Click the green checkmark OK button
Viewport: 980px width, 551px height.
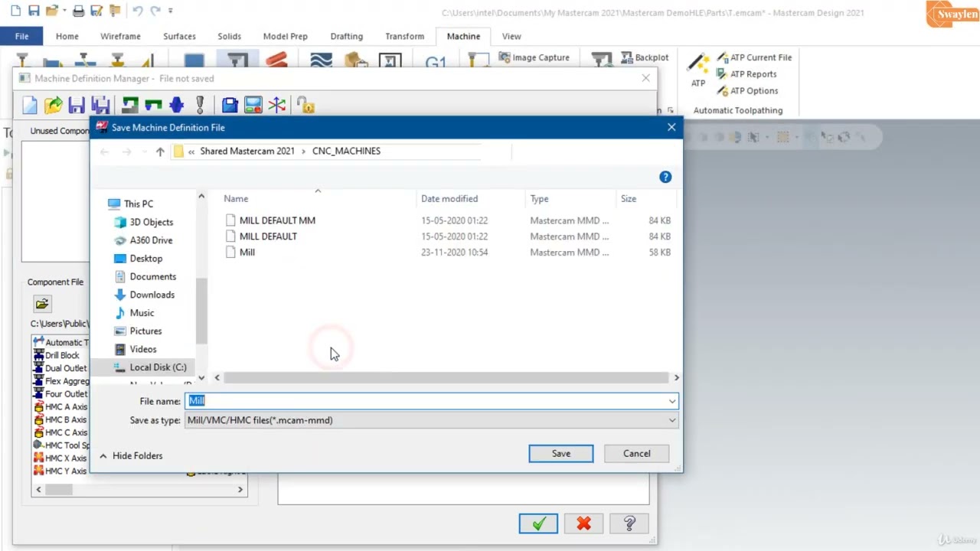pyautogui.click(x=538, y=523)
